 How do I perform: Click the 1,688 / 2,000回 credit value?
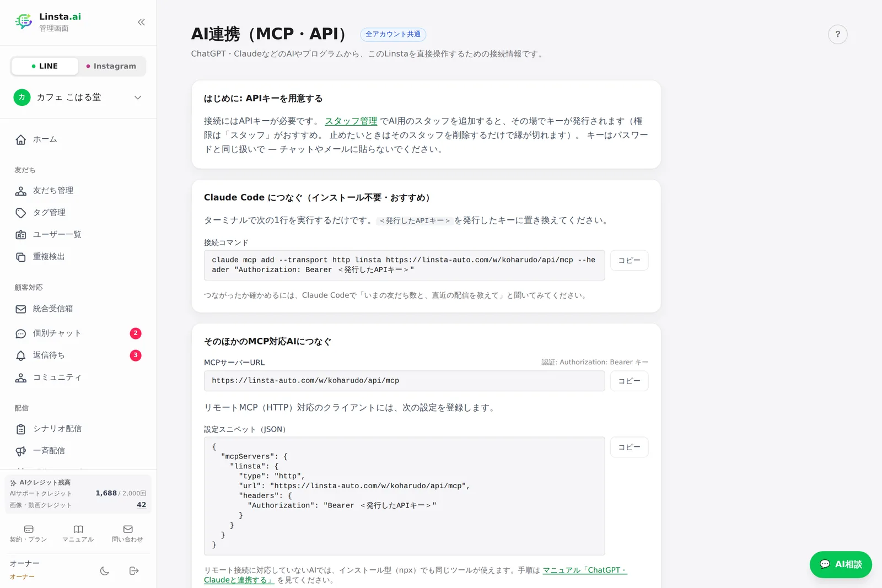(121, 493)
